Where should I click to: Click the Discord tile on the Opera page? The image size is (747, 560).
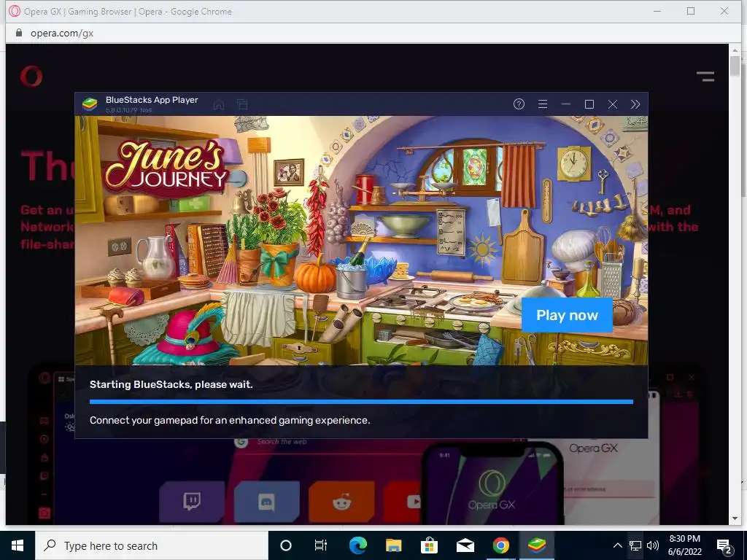[x=266, y=501]
